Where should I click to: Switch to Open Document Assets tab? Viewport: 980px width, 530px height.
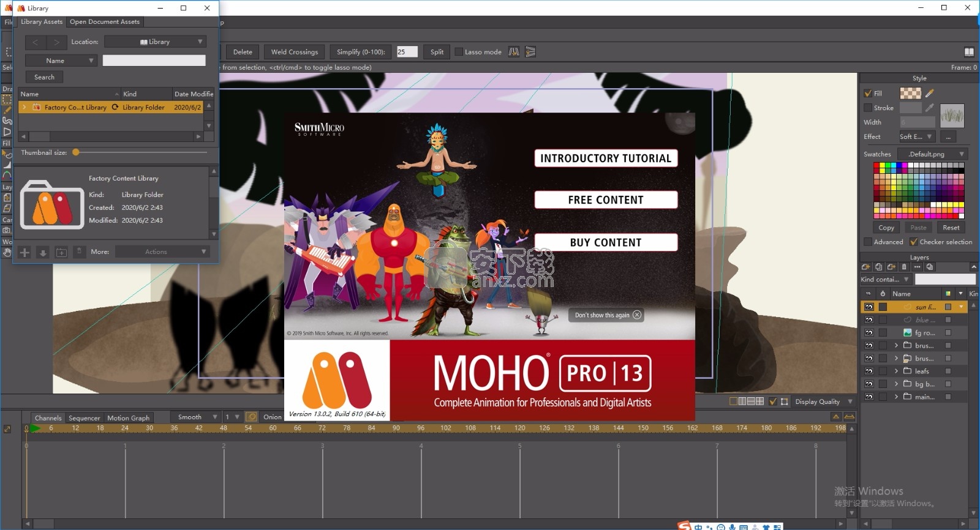[x=105, y=22]
